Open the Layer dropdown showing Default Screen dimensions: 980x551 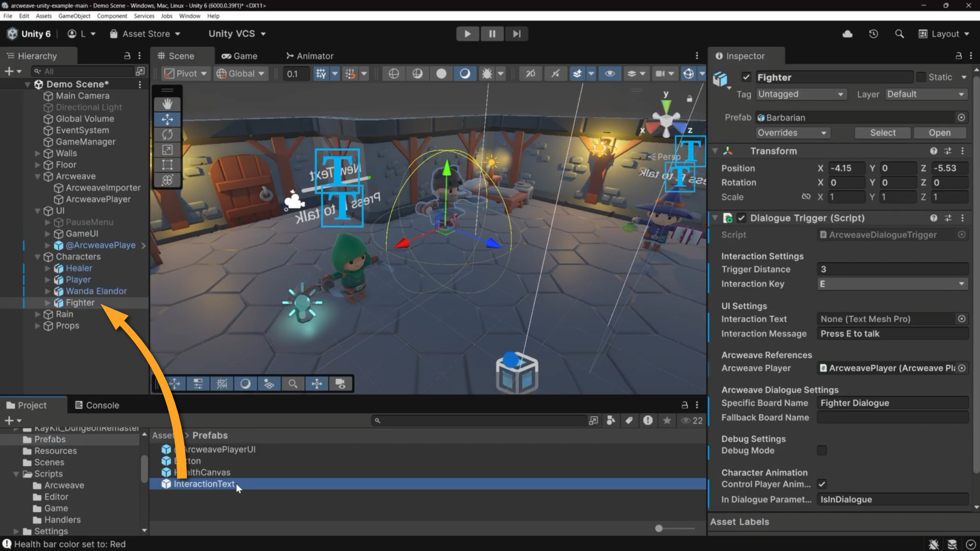[x=926, y=94]
